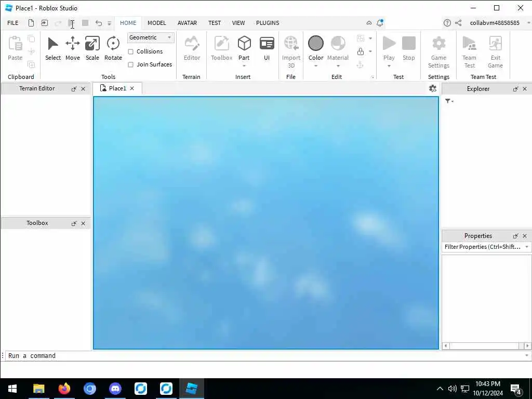532x399 pixels.
Task: Click the Redo arrow
Action: click(x=58, y=23)
